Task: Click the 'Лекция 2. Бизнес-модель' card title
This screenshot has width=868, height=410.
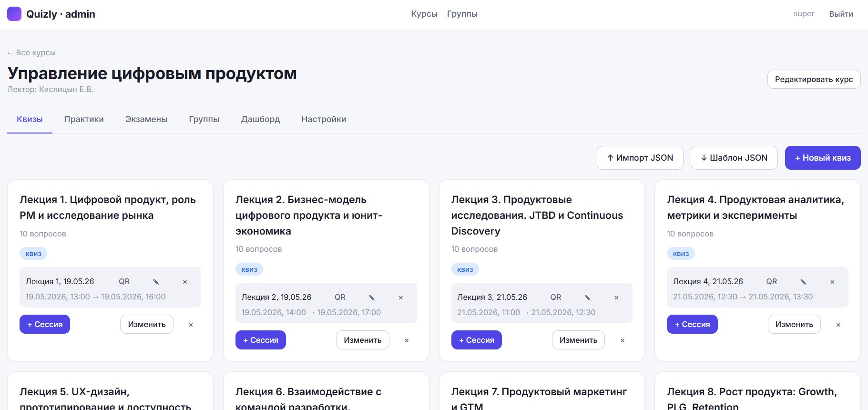Action: pyautogui.click(x=309, y=215)
